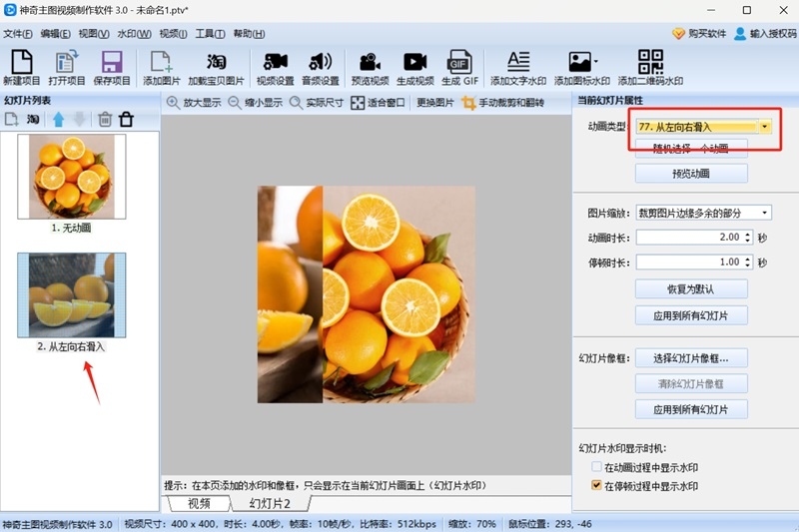
Task: Open 手动裁剪和翻转 crop and flip tool
Action: (x=503, y=103)
